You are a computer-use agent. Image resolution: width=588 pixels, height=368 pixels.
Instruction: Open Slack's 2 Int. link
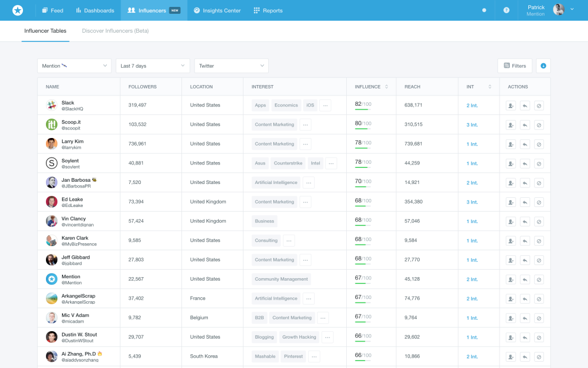472,106
